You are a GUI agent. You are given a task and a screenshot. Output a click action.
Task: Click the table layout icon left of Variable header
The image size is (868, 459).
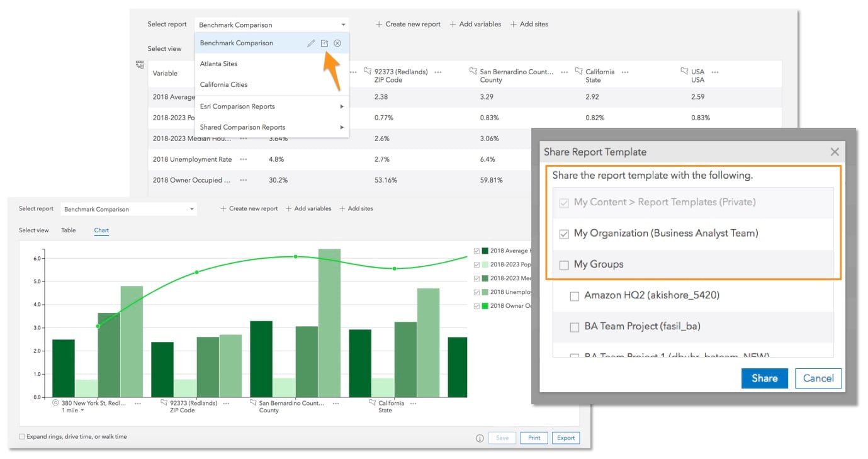click(140, 64)
